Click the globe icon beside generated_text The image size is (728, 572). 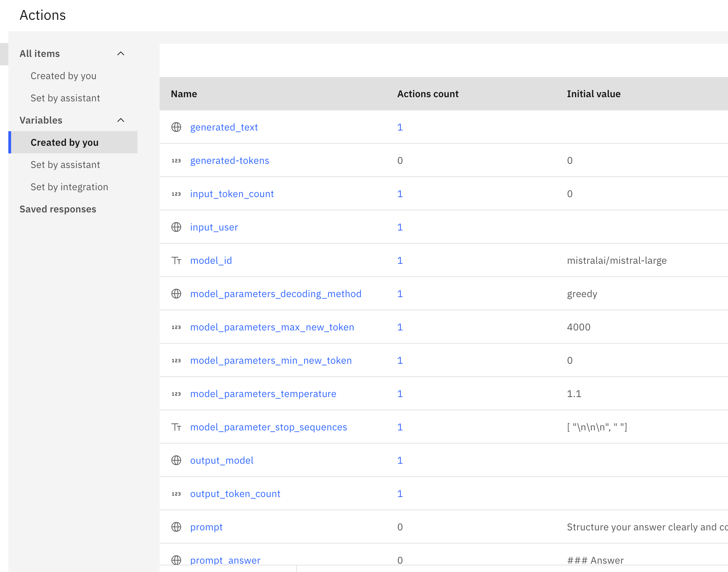[x=176, y=127]
